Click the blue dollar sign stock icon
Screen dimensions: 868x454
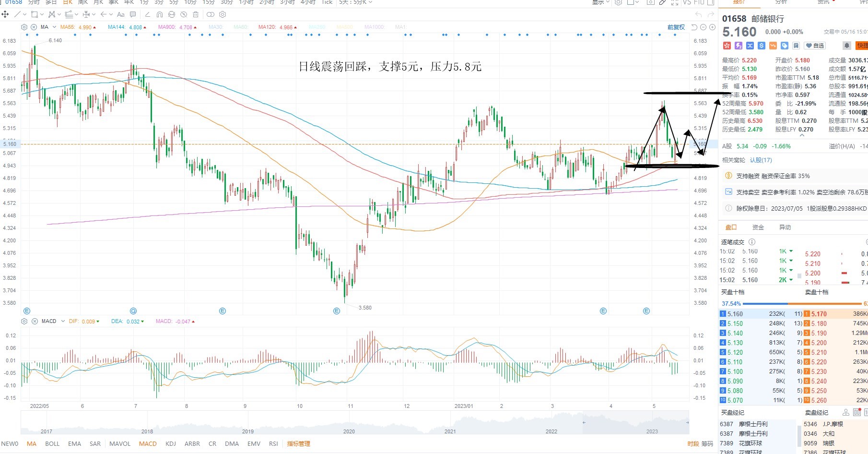pyautogui.click(x=762, y=46)
